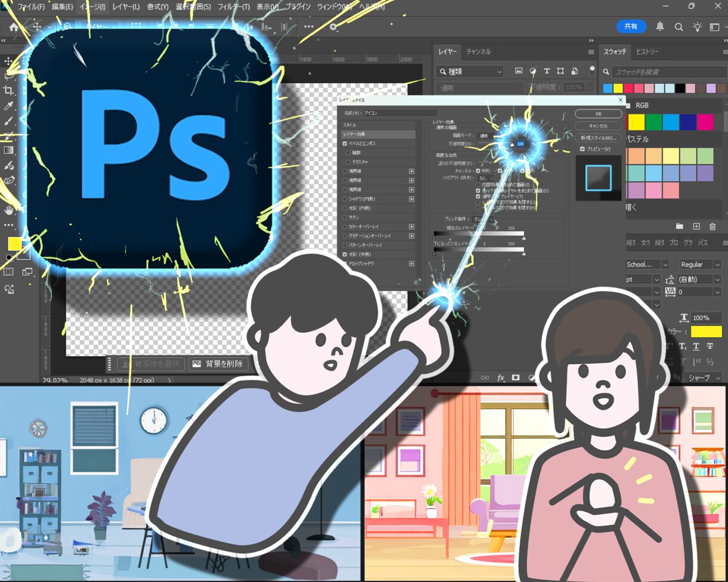Click OK in layer style dialog

click(x=598, y=114)
